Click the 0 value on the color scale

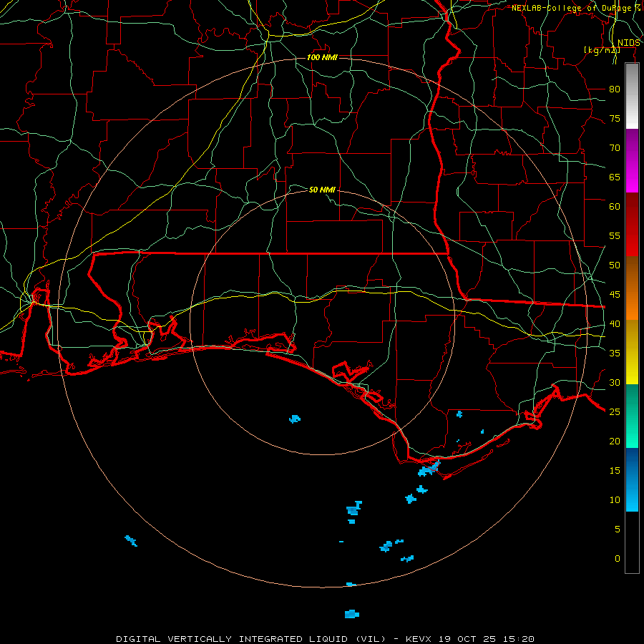(618, 559)
